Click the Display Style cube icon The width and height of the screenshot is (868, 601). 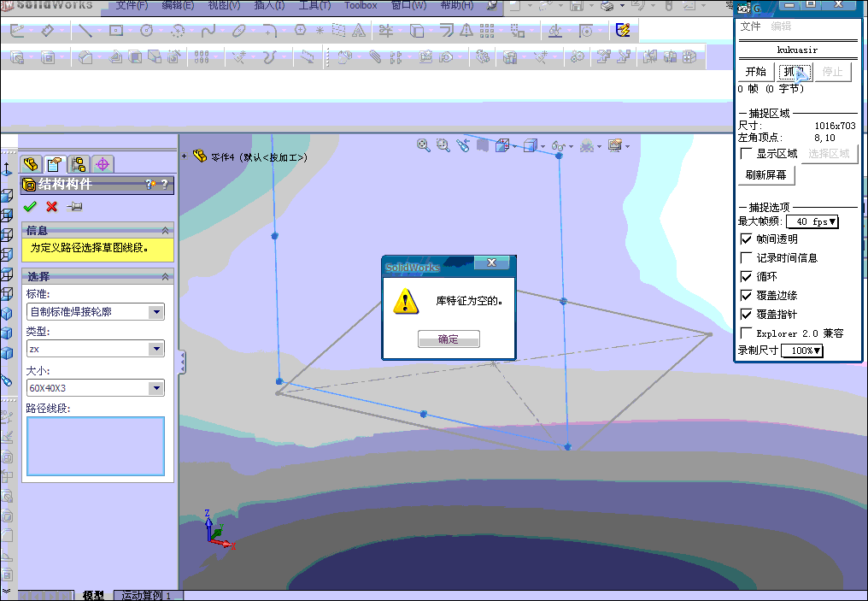pos(530,145)
